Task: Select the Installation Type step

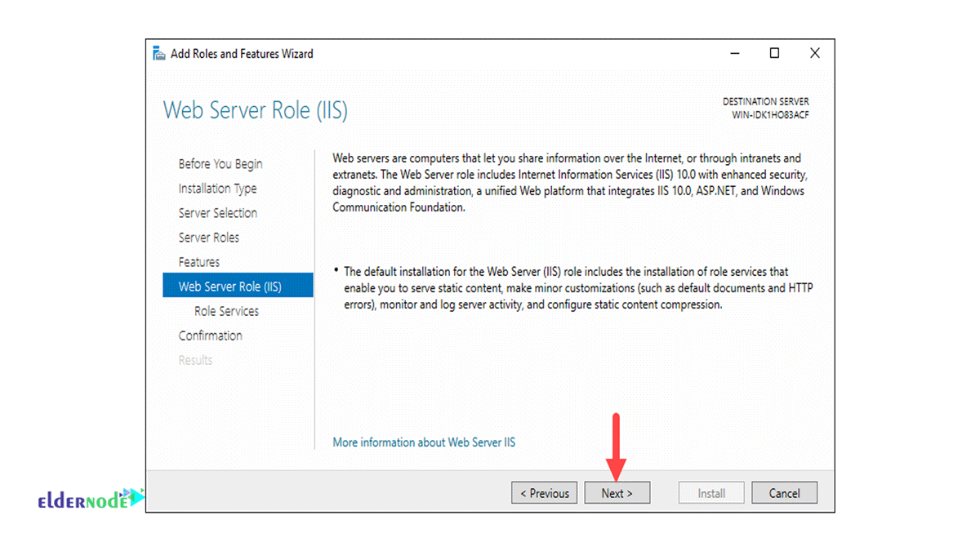Action: tap(217, 188)
